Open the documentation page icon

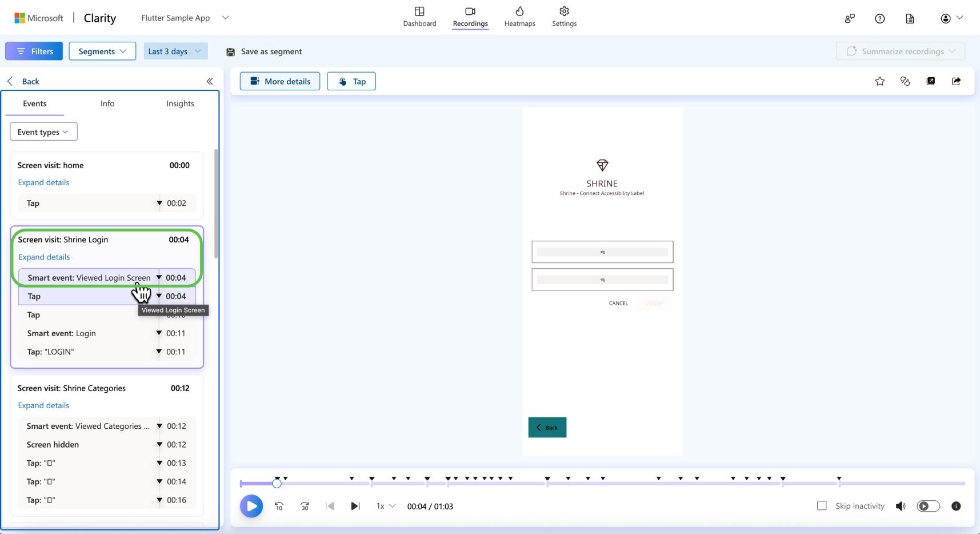(x=910, y=18)
